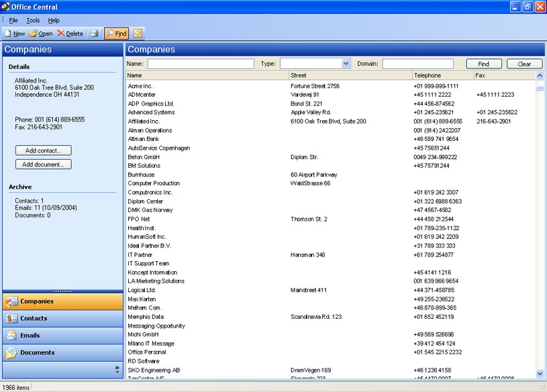
Task: Select the Alman Operations row
Action: (330, 130)
